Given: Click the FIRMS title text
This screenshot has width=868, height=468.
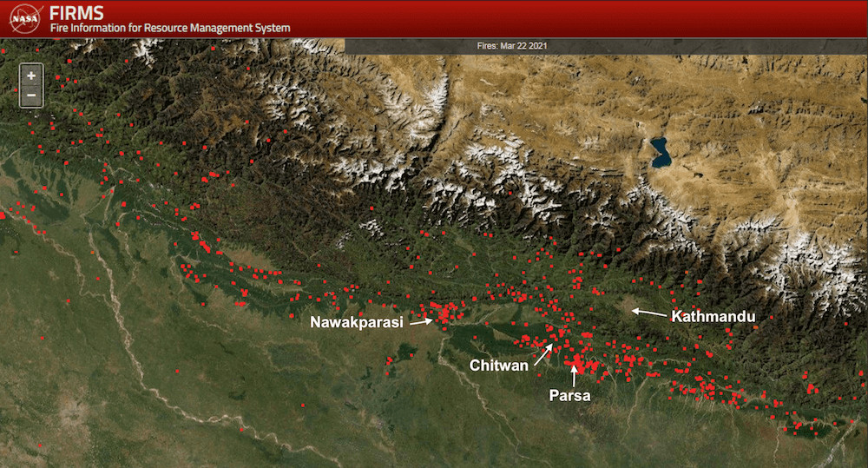Looking at the screenshot, I should coord(77,12).
